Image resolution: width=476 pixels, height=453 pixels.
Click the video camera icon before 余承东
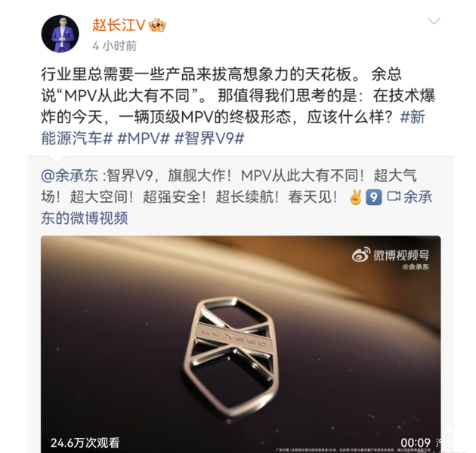click(x=394, y=197)
